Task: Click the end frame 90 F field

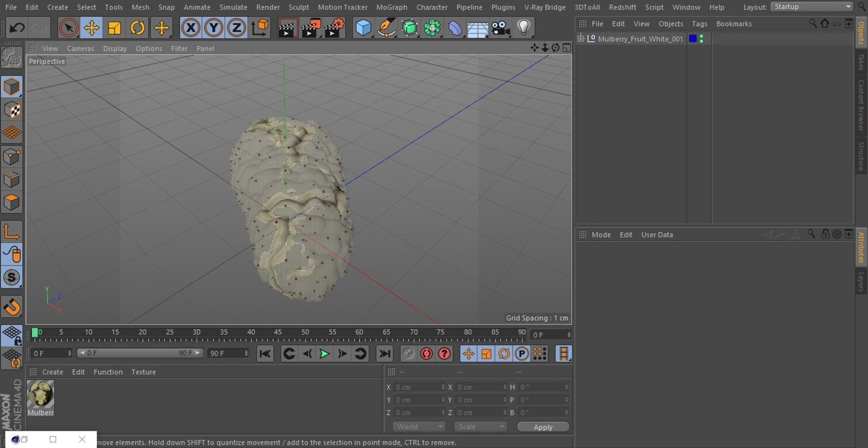Action: click(x=228, y=354)
